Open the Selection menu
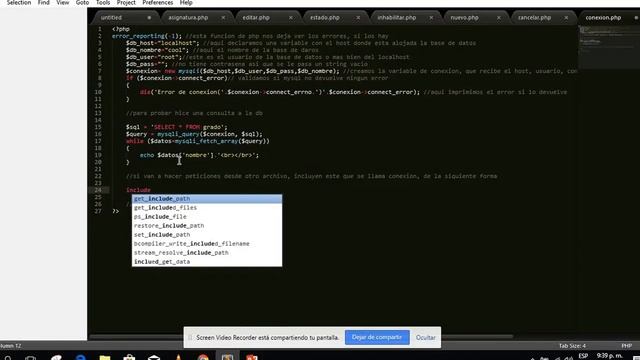This screenshot has width=640, height=360. click(19, 3)
